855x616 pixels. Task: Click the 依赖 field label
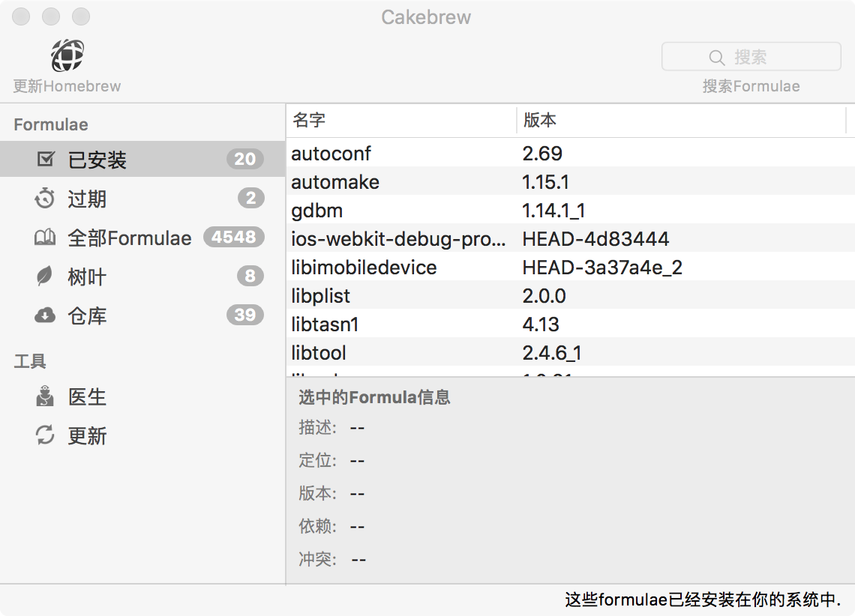[317, 526]
